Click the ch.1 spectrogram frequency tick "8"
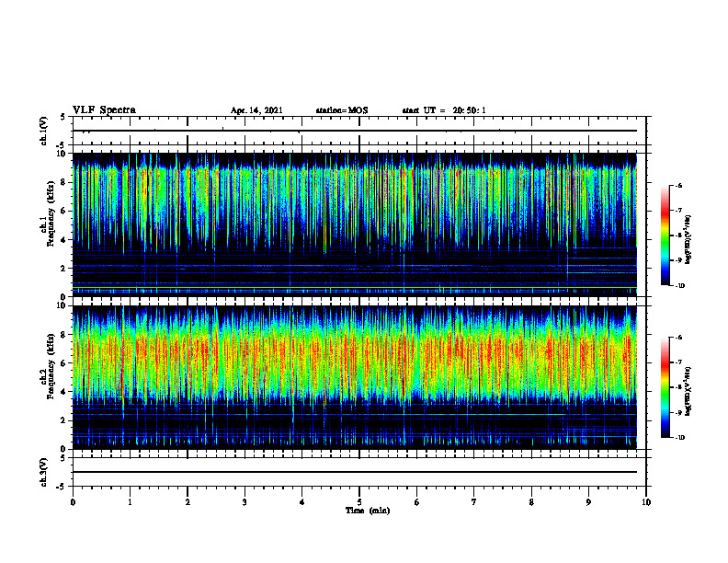Image resolution: width=728 pixels, height=563 pixels. pos(63,182)
